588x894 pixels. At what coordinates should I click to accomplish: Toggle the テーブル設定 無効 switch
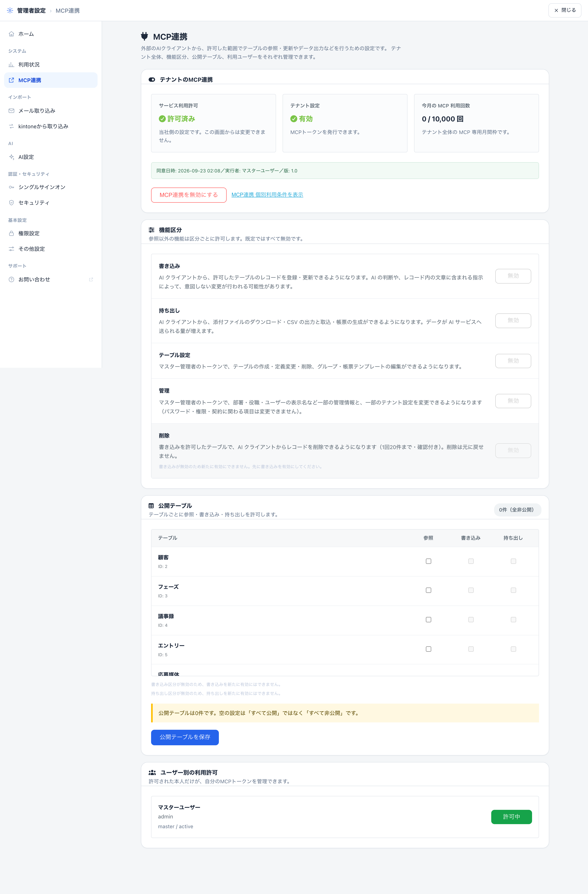(513, 361)
